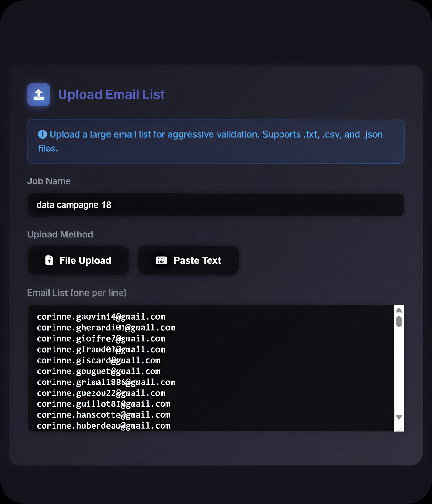Place cursor on the corinne.gauvini4 email line
Image resolution: width=432 pixels, height=504 pixels.
(x=101, y=317)
